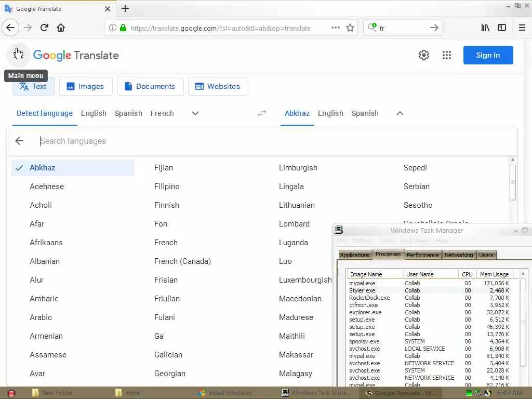The height and width of the screenshot is (399, 532).
Task: Close language search with back arrow
Action: click(19, 141)
